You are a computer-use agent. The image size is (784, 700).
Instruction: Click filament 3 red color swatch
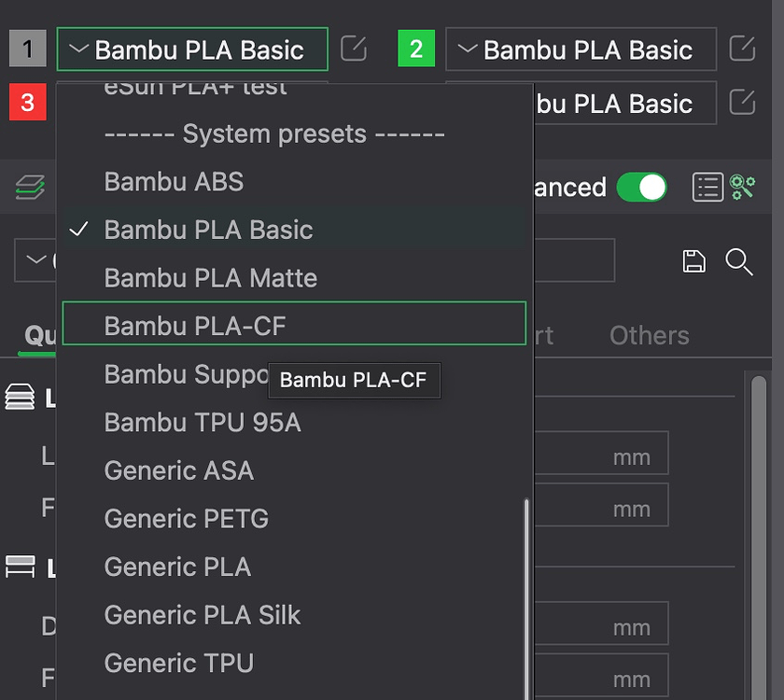tap(27, 102)
